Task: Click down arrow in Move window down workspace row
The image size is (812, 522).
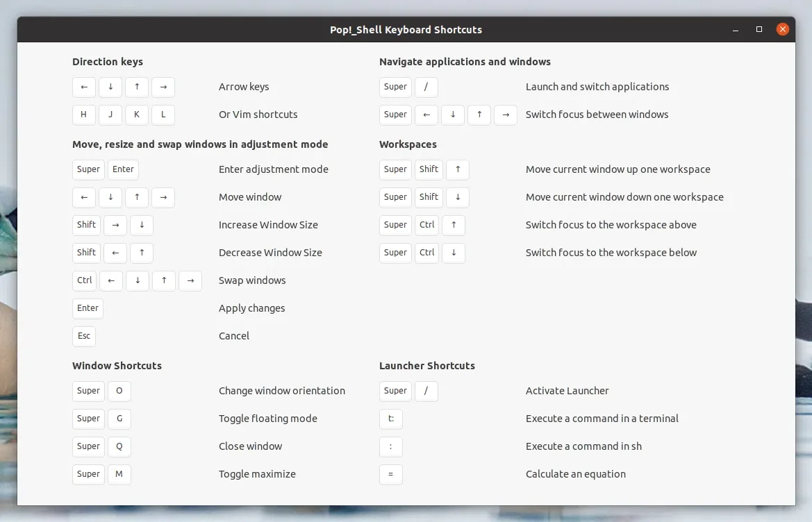Action: pos(458,198)
